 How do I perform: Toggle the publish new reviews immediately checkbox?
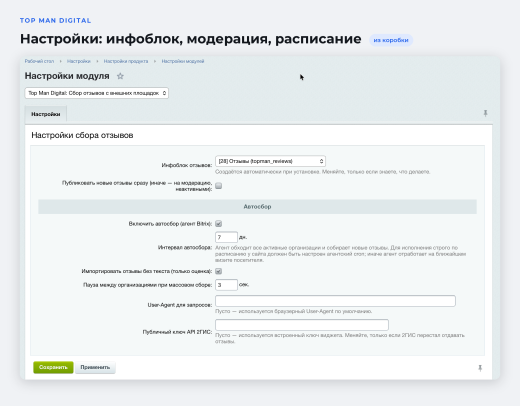tap(219, 186)
